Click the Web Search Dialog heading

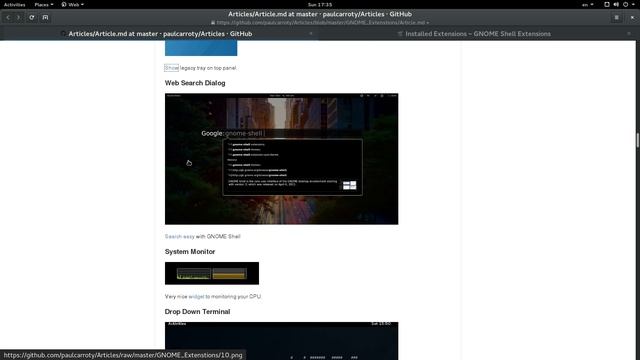pyautogui.click(x=195, y=83)
